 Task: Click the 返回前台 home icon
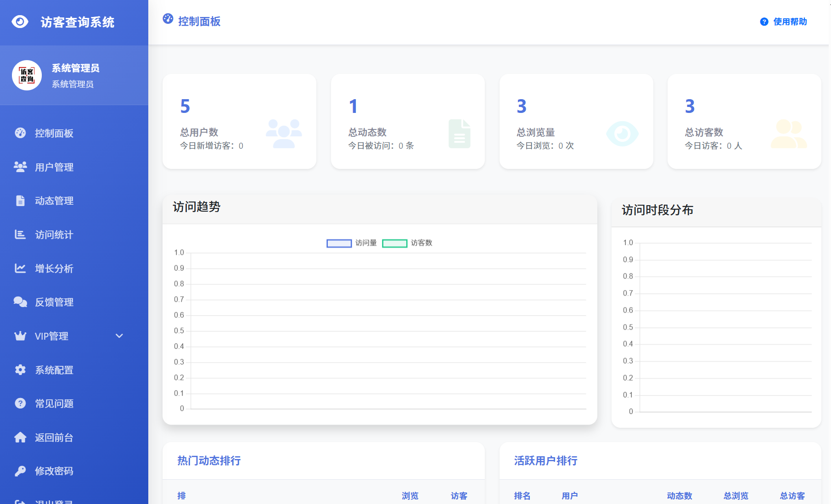click(20, 437)
